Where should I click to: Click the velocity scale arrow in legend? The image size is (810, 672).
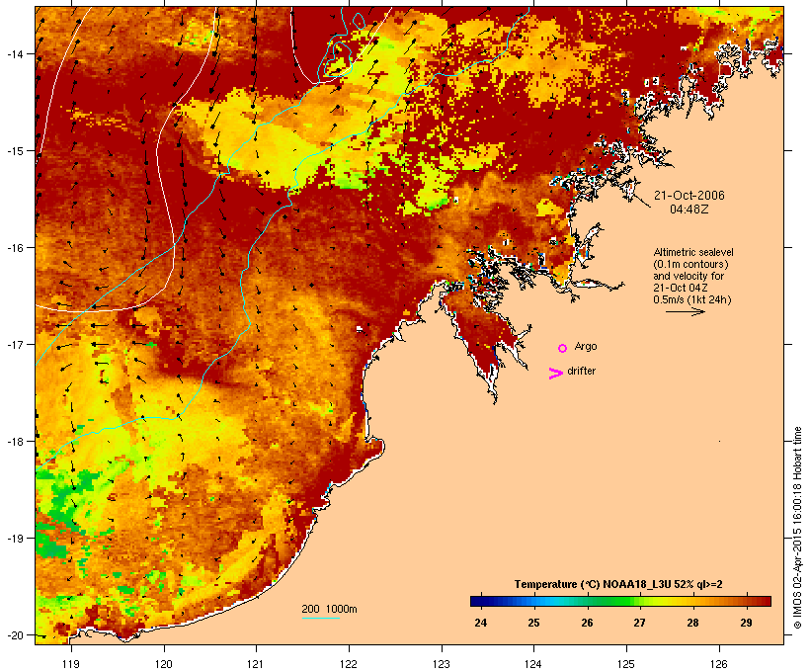[x=685, y=311]
